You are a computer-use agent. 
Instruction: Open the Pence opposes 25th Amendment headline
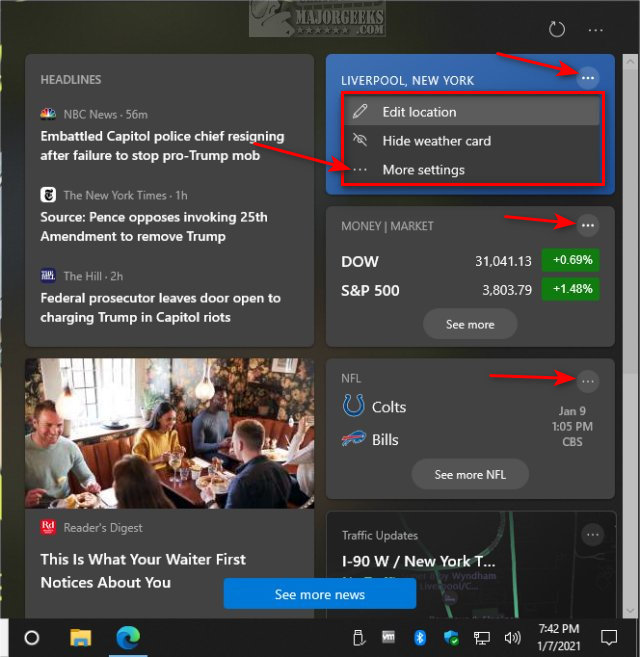(154, 227)
